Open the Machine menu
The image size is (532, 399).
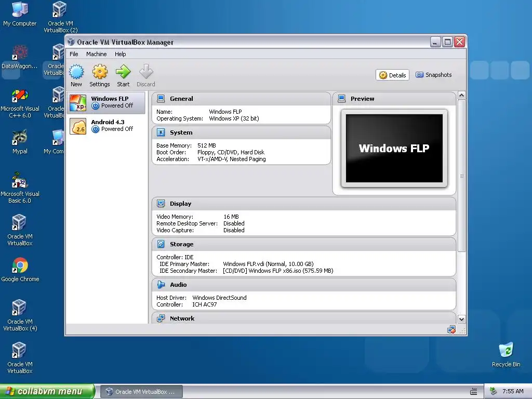coord(96,54)
